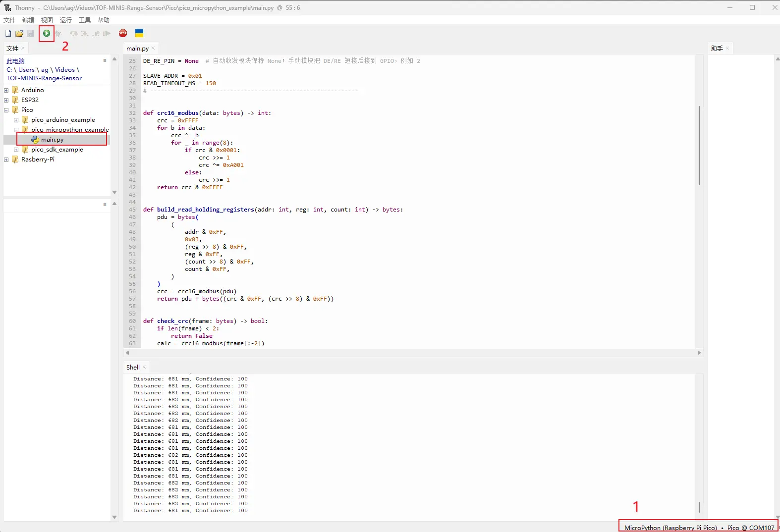Close the Shell panel tab
Screen dimensions: 780x532
coord(144,367)
